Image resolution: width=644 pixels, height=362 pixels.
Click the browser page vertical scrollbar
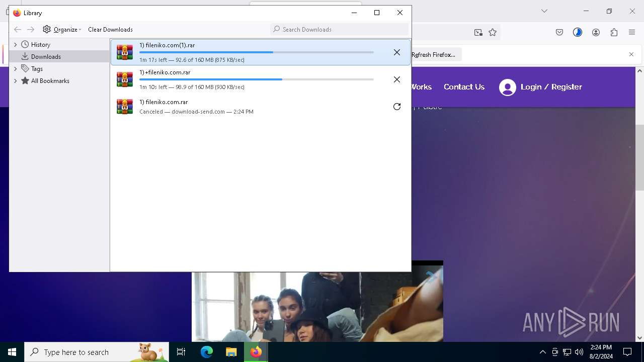point(639,157)
